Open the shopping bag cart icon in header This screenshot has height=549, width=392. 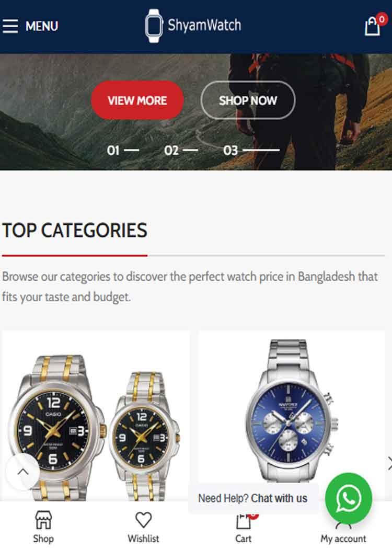(372, 26)
